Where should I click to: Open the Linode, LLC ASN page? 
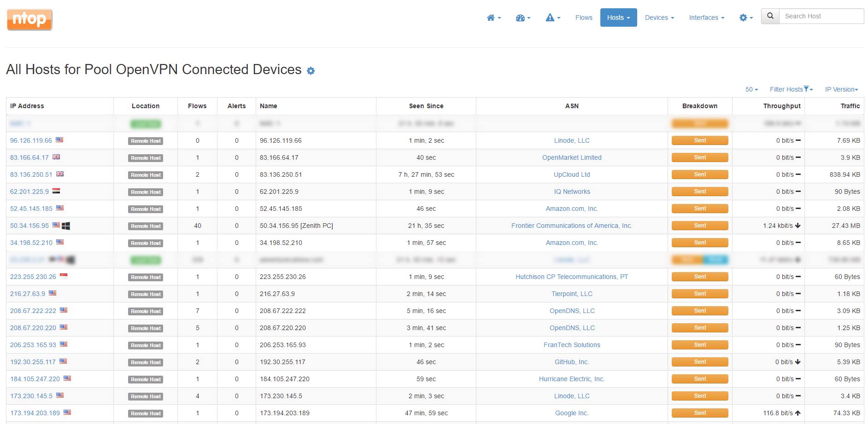572,140
